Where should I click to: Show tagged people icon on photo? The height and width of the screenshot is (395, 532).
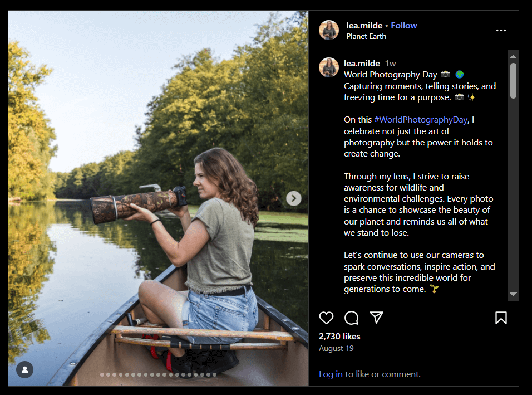click(x=24, y=369)
